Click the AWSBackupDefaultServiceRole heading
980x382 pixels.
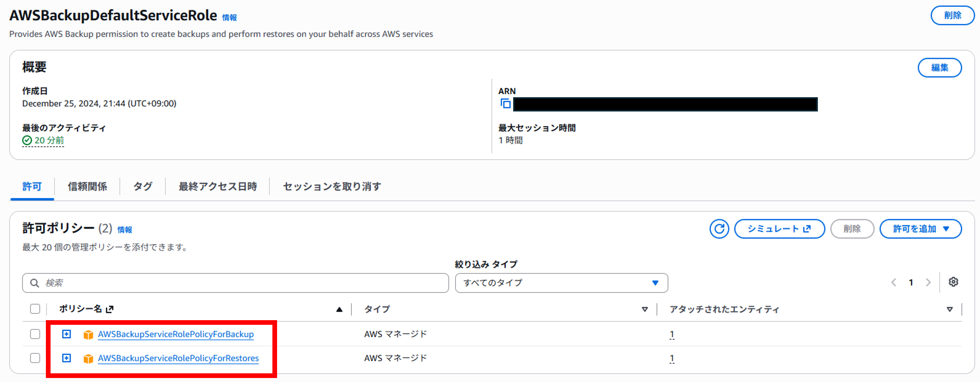click(x=113, y=16)
